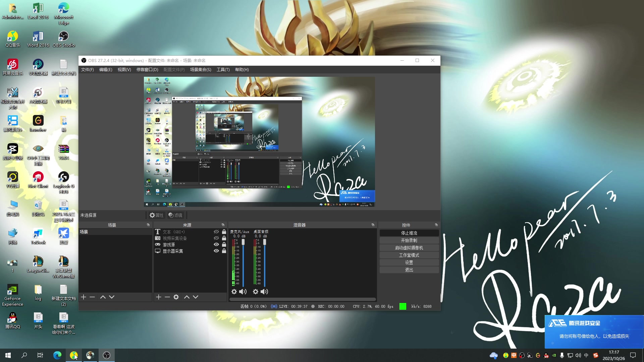Open the GeForce Experience desktop icon
Screen dimensions: 644x362
(x=12, y=295)
